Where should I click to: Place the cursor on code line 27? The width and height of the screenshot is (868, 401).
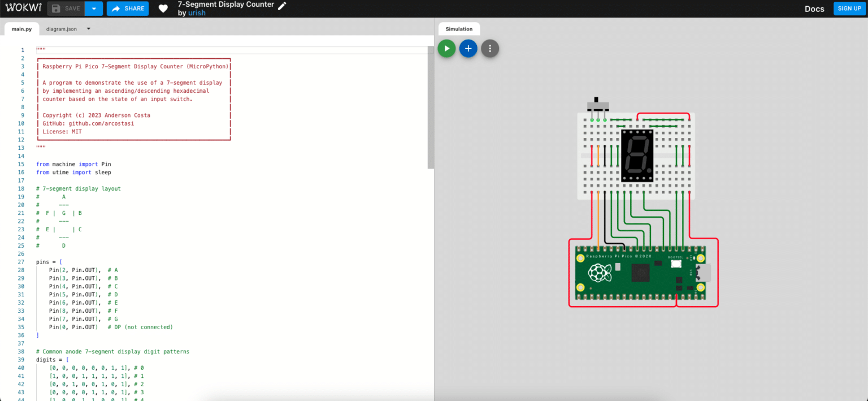[62, 261]
